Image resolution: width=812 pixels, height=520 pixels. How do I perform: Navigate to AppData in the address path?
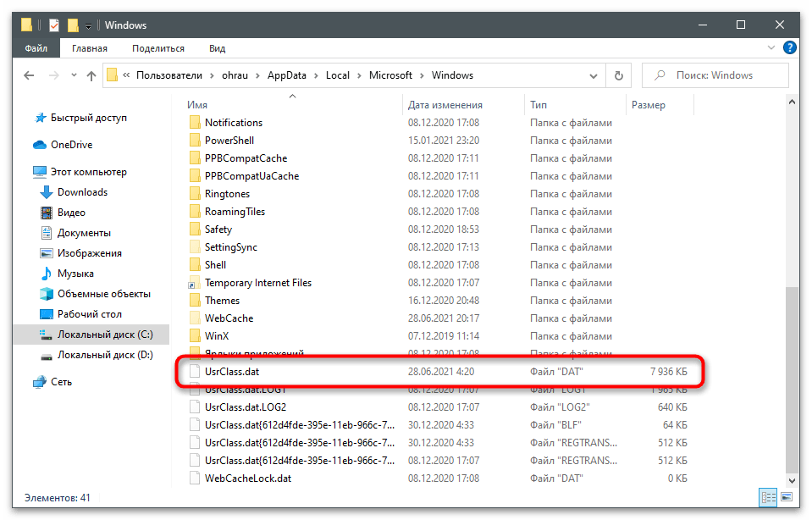click(287, 75)
